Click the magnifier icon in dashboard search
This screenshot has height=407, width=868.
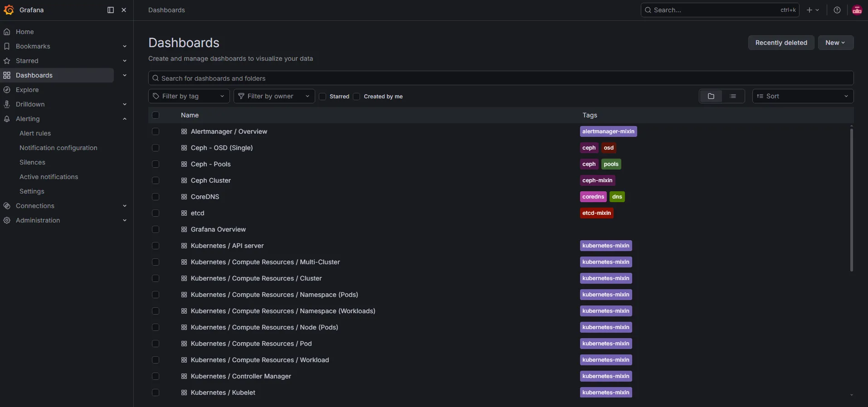click(156, 78)
